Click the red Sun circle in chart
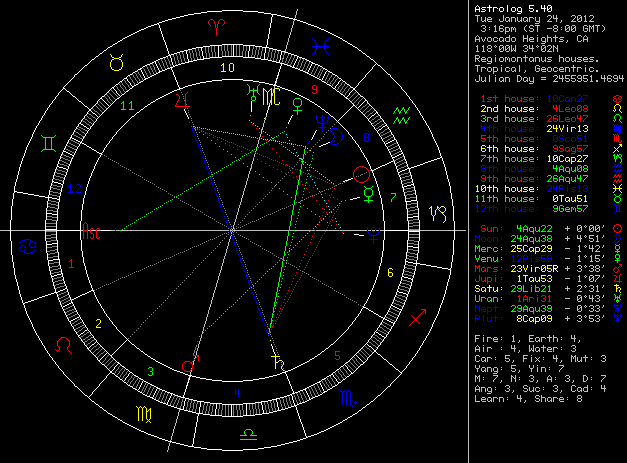Image resolution: width=627 pixels, height=463 pixels. pos(360,175)
